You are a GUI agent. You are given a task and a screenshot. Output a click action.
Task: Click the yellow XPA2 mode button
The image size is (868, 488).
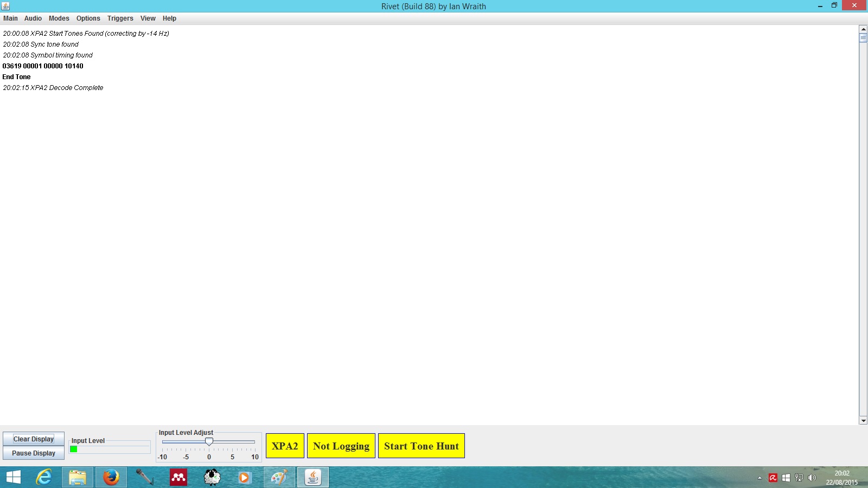(285, 446)
